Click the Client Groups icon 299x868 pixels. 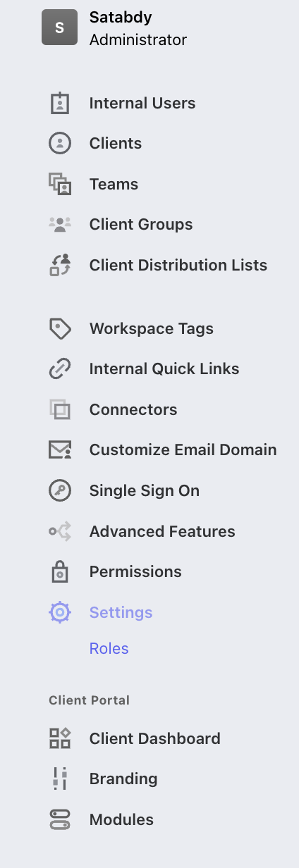coord(60,225)
